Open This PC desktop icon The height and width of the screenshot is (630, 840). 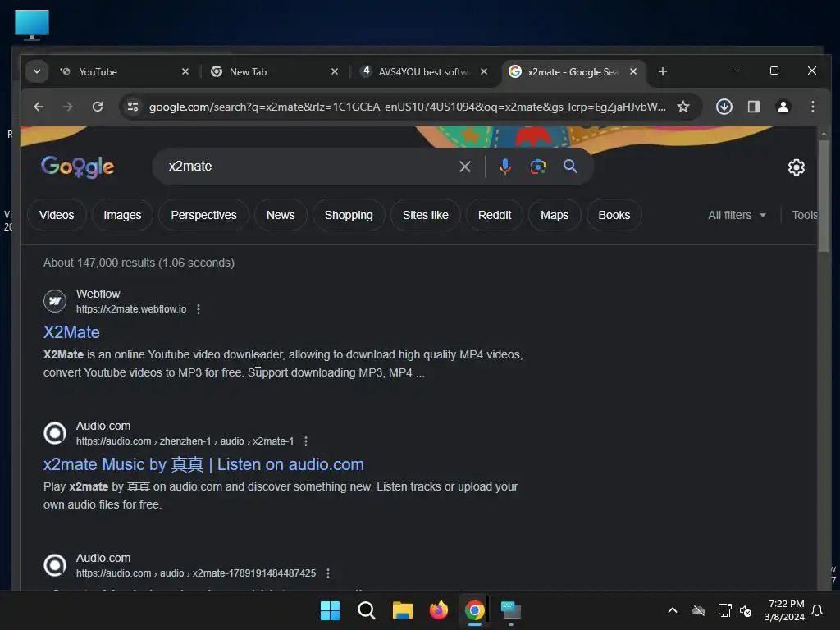point(32,25)
